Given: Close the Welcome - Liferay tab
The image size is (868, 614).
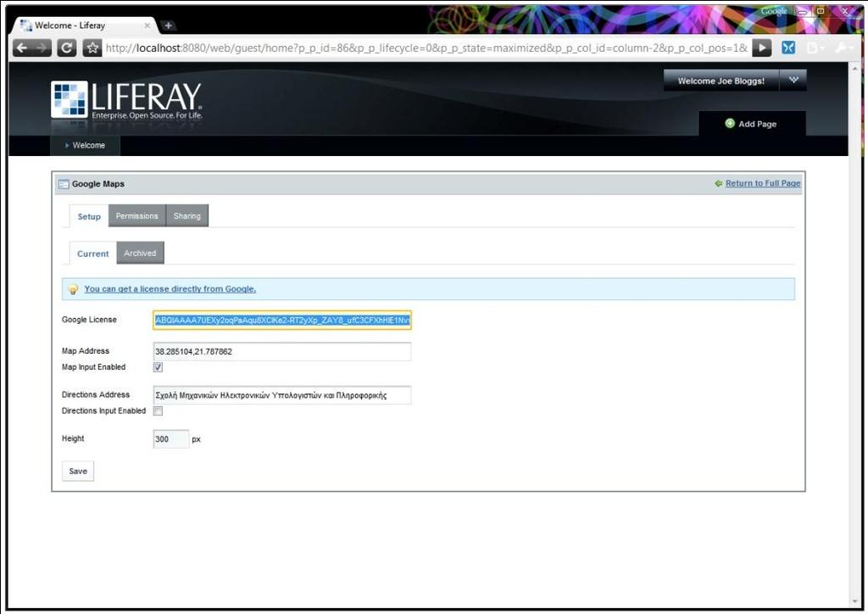Looking at the screenshot, I should (x=147, y=25).
